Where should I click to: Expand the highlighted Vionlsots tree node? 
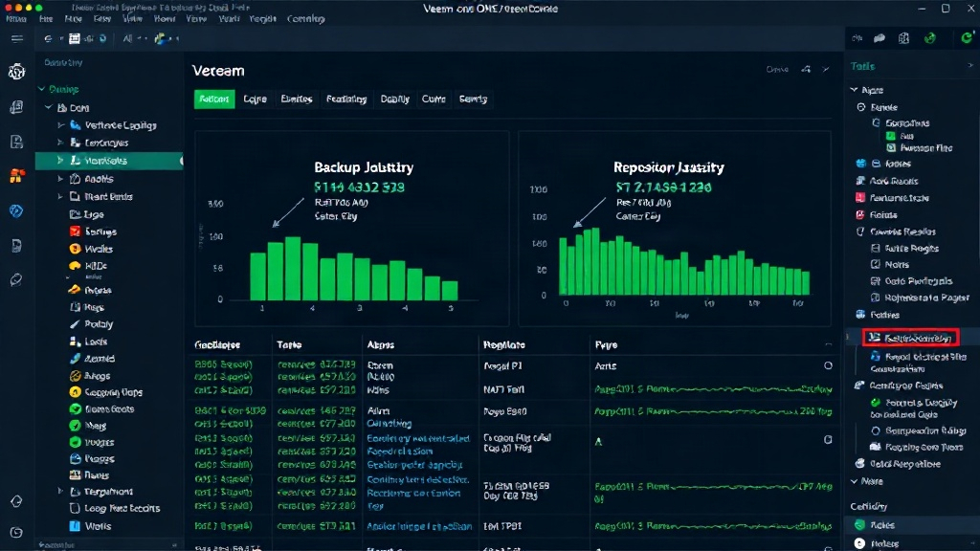tap(60, 161)
